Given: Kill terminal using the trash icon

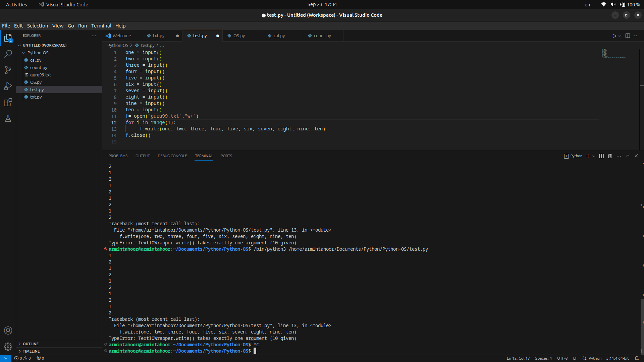Looking at the screenshot, I should pos(610,156).
